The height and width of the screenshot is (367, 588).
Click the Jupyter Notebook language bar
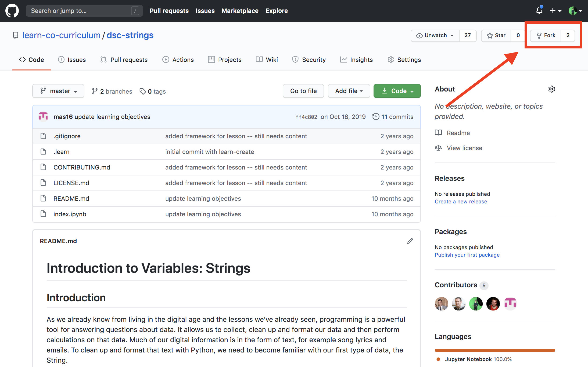[x=495, y=350]
